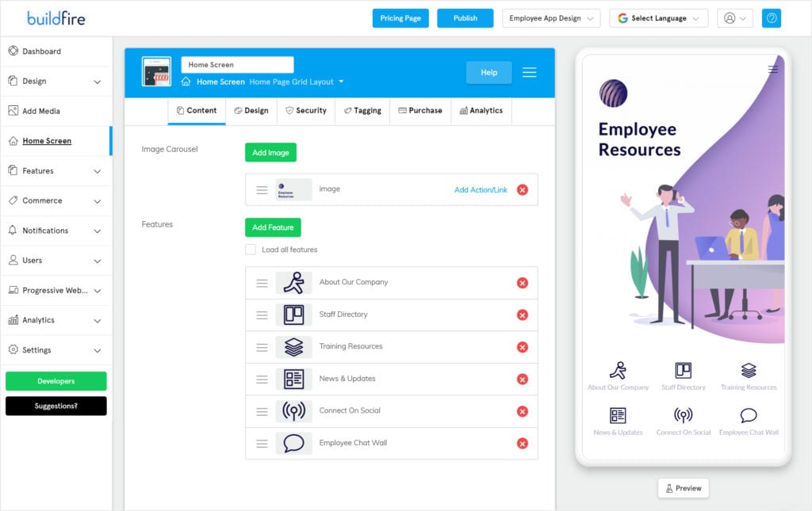Click the blue help question mark icon
This screenshot has width=812, height=511.
[x=771, y=18]
